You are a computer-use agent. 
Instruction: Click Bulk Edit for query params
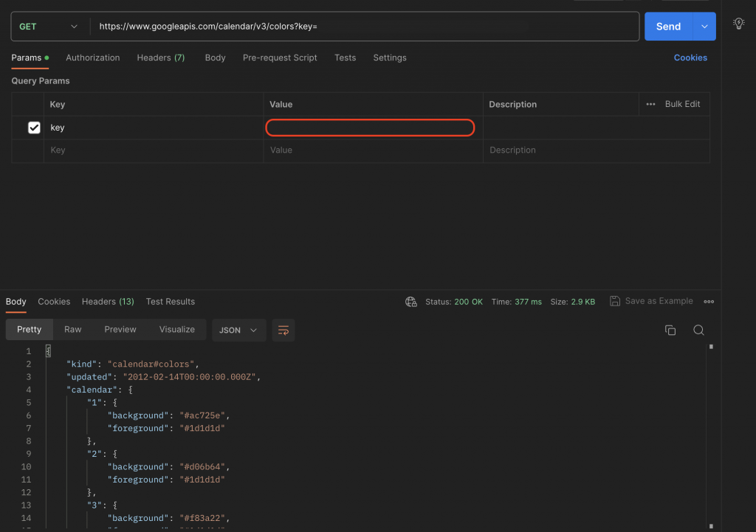click(682, 104)
